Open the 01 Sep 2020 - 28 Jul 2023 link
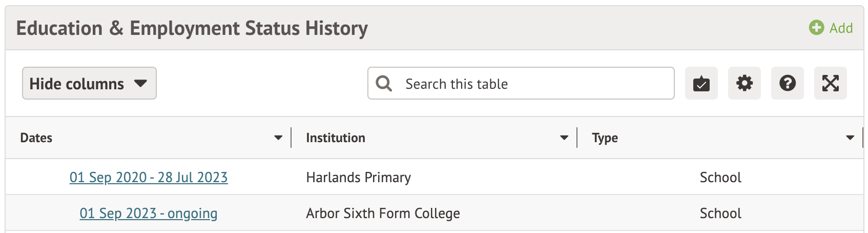 point(149,177)
